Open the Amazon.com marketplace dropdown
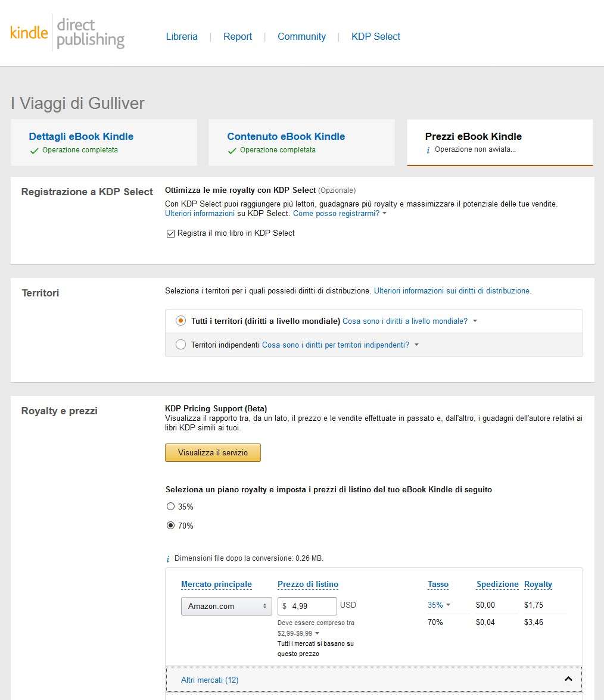Image resolution: width=604 pixels, height=700 pixels. click(x=226, y=606)
